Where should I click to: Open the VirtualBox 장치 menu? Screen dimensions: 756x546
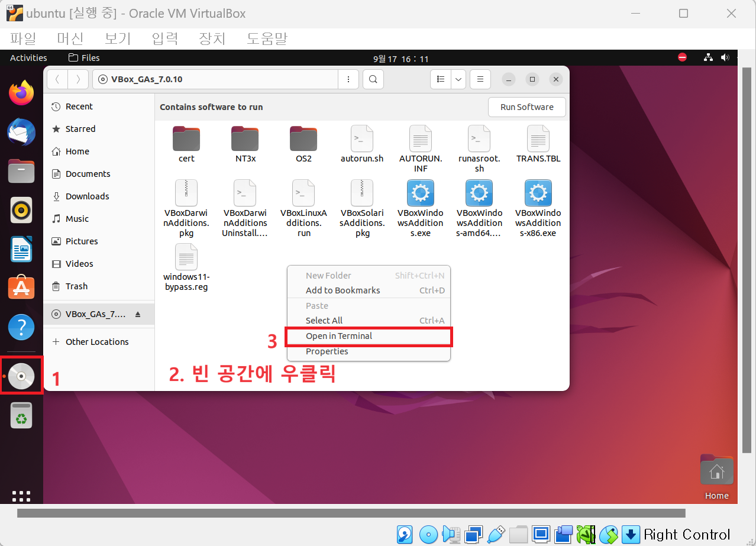pos(212,39)
